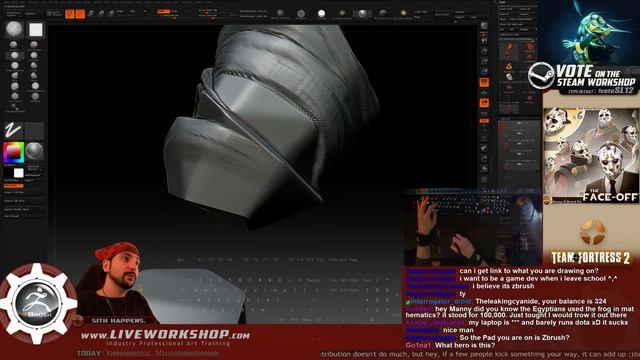Activate Scale mode icon in top shelf
This screenshot has height=360, width=640.
pos(101,14)
